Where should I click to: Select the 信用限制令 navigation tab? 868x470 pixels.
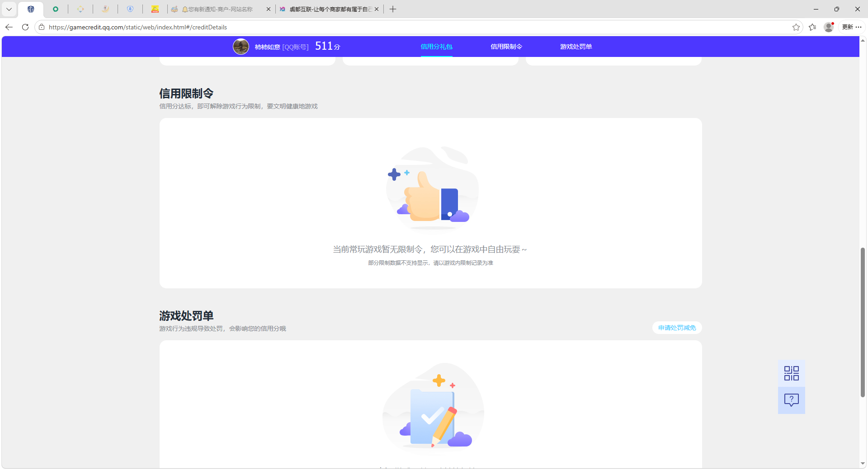[506, 47]
